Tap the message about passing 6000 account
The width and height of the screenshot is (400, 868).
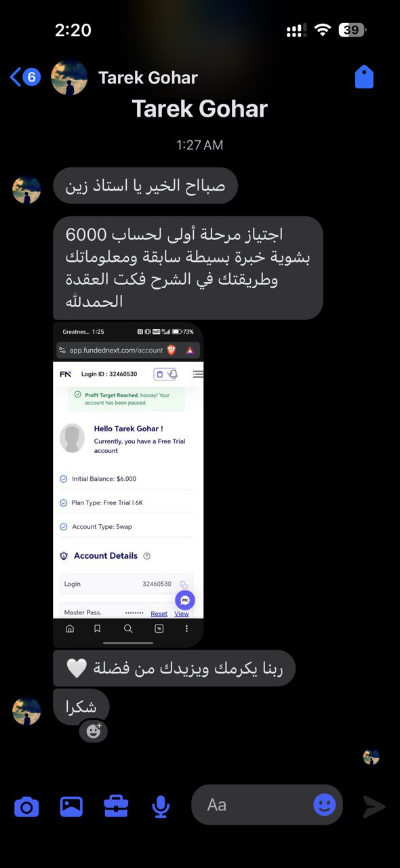pyautogui.click(x=188, y=268)
